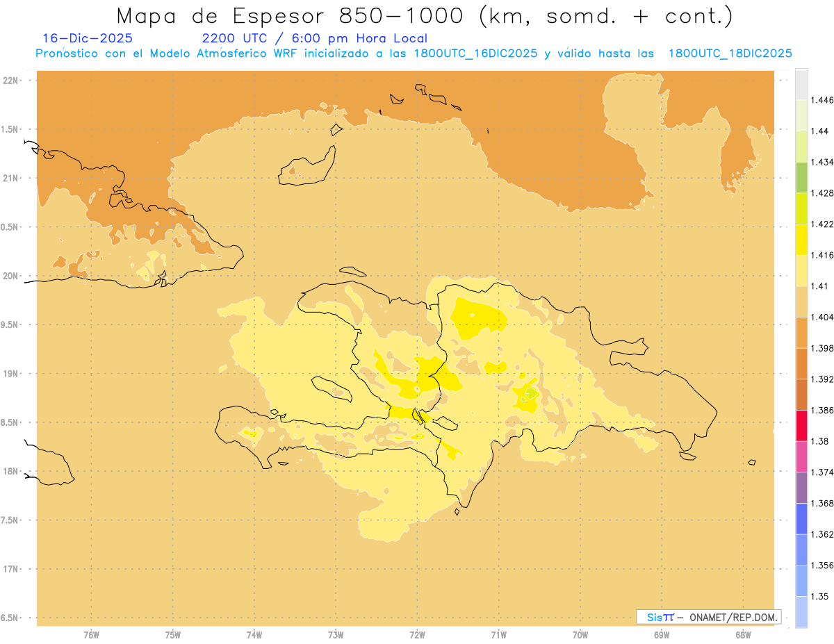Pick the light yellow swatch between 1.41 and 1.416
Viewport: 834px width, 644px height.
[801, 270]
